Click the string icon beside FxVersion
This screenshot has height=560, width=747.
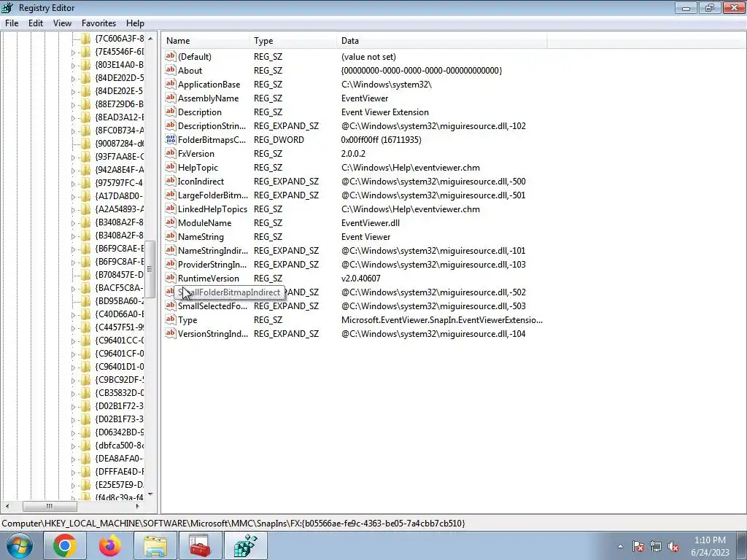point(171,153)
